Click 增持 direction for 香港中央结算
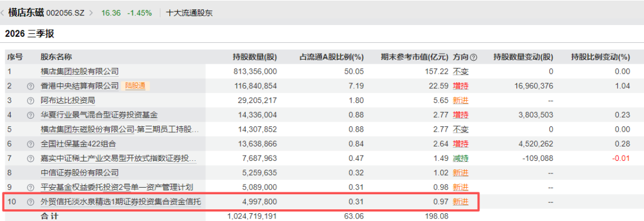The image size is (644, 221). tap(460, 86)
